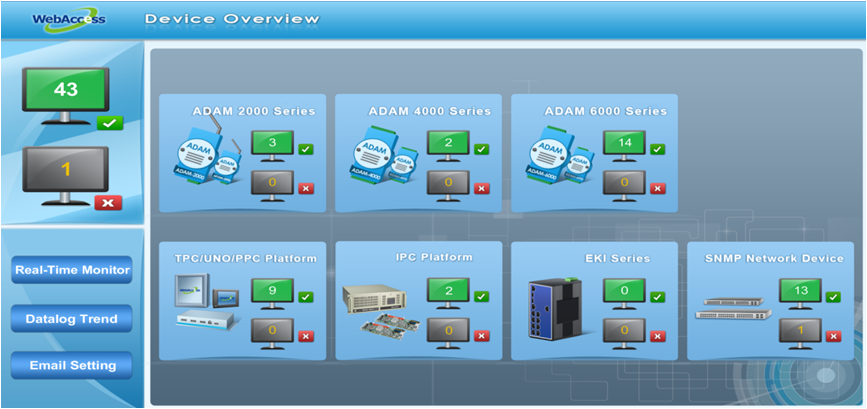The height and width of the screenshot is (409, 867).
Task: Click the TPC/UNO/PPC Platform device image
Action: click(207, 302)
